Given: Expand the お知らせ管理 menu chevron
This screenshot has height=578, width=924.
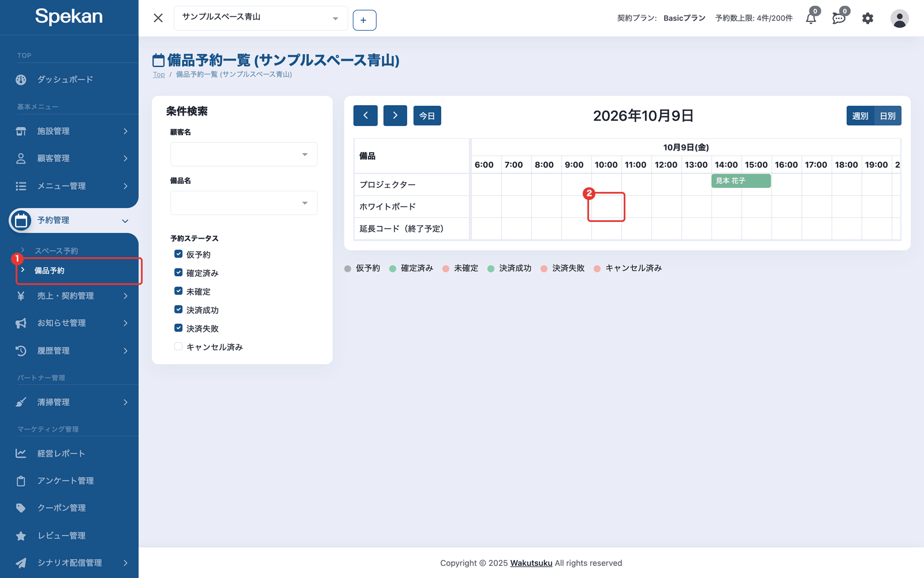Looking at the screenshot, I should [125, 323].
